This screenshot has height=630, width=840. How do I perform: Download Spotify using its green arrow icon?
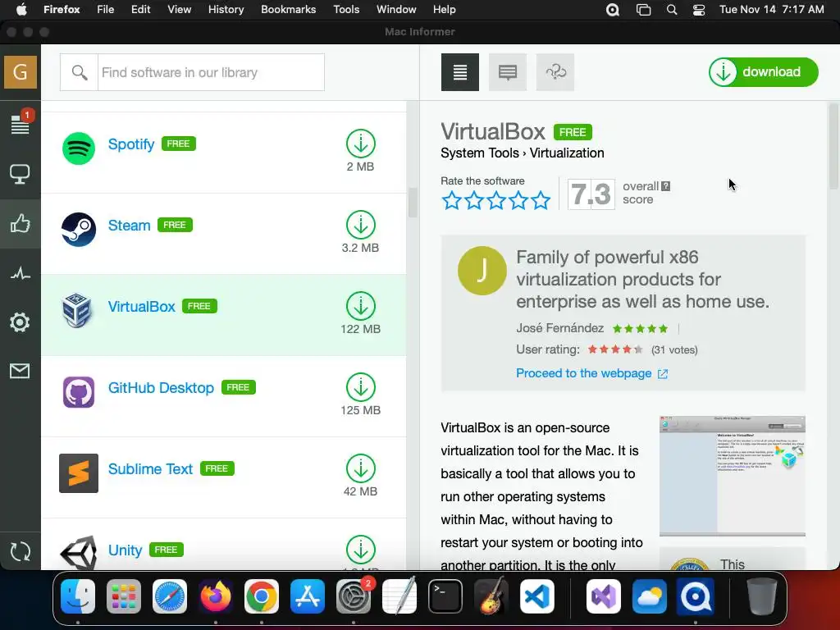pyautogui.click(x=361, y=144)
